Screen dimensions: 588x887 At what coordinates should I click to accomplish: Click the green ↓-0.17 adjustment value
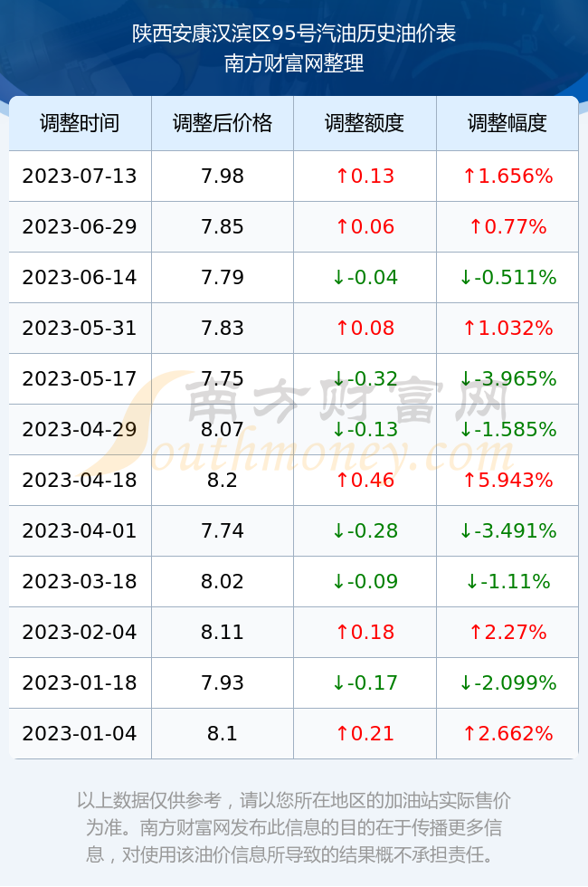coord(365,682)
